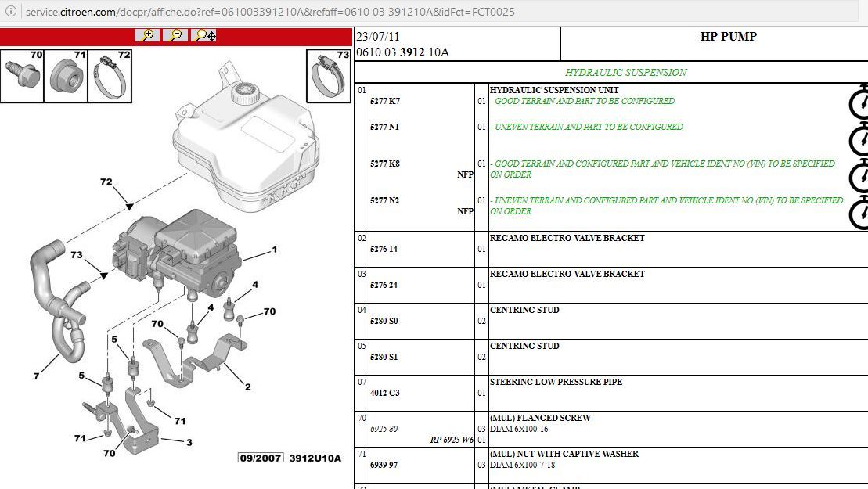868x489 pixels.
Task: Click the 09/2007 diagram date box
Action: [x=260, y=458]
